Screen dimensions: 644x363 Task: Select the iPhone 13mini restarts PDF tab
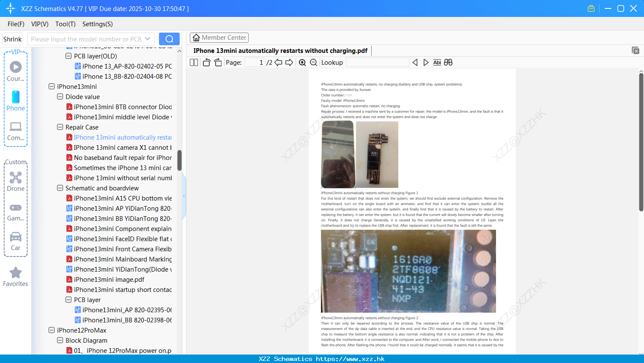click(280, 51)
